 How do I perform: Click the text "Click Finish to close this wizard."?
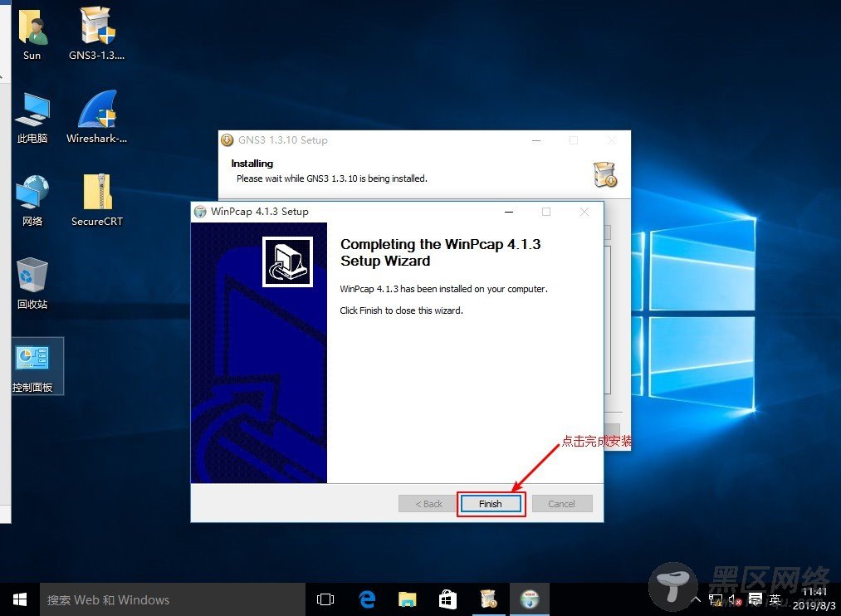[x=401, y=310]
